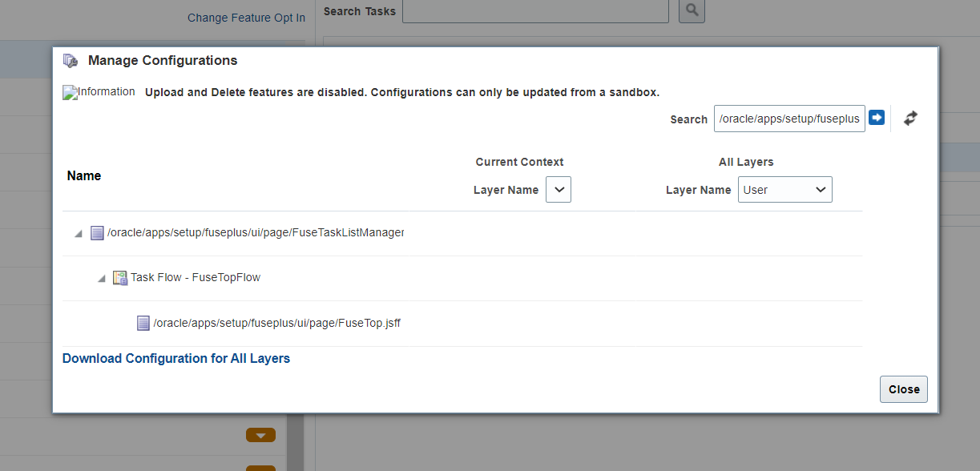The image size is (980, 471).
Task: Click the Search Tasks input field
Action: [x=535, y=10]
